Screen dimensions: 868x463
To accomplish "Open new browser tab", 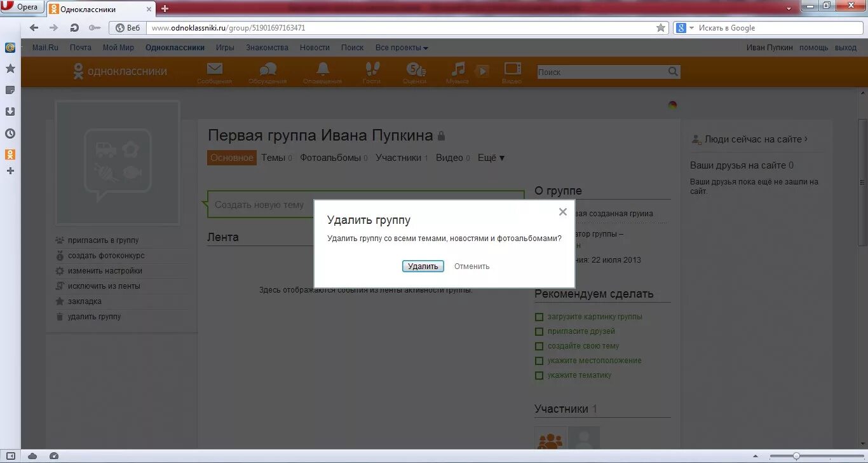I will (x=165, y=9).
